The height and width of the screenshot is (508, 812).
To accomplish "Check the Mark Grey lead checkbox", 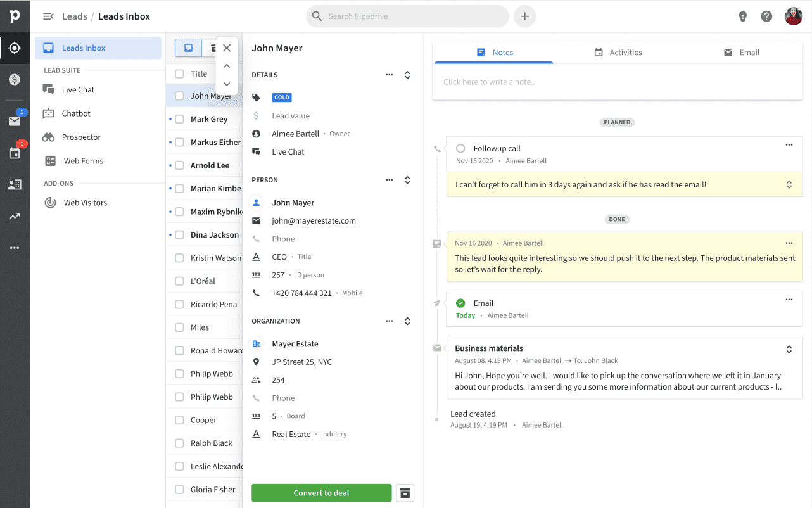I will coord(179,119).
